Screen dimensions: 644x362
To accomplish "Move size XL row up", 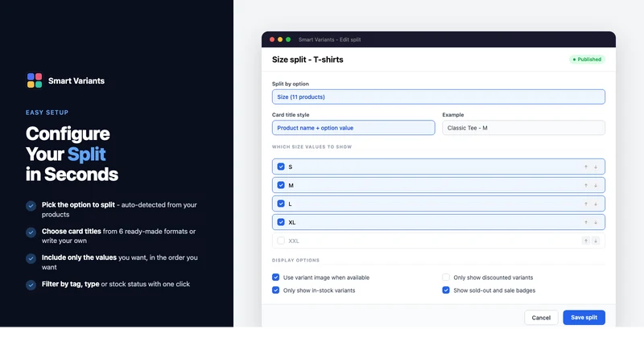I will pyautogui.click(x=586, y=222).
